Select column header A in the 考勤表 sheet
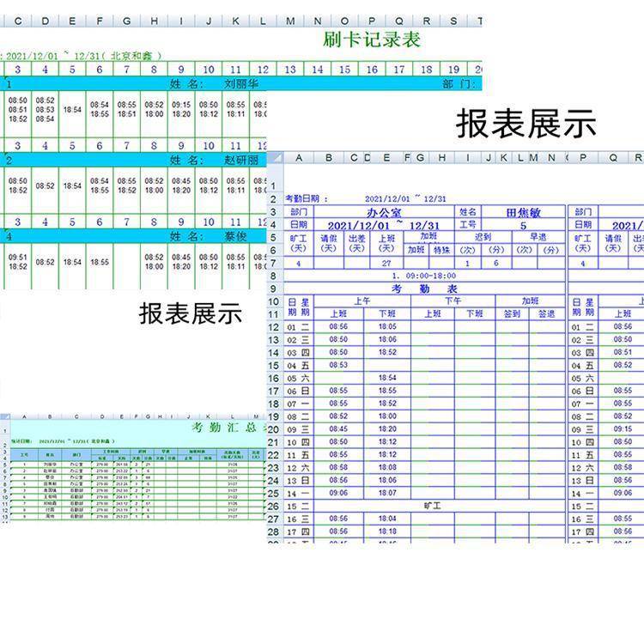 click(x=299, y=158)
